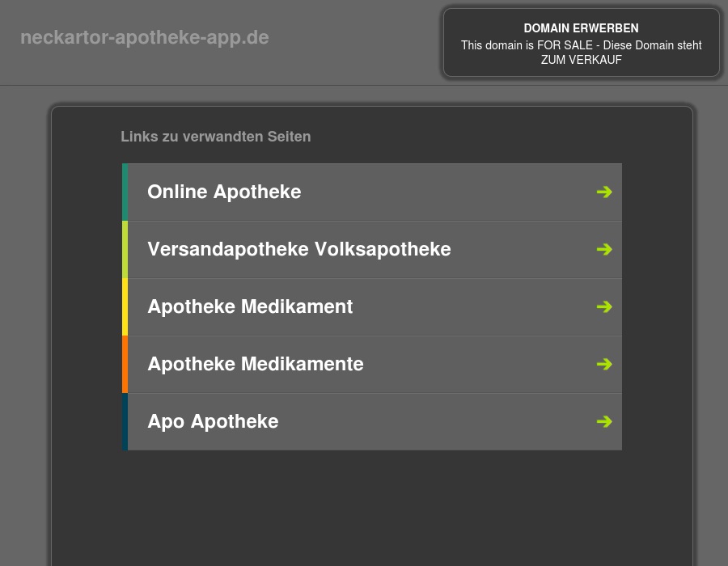Click the ZUM VERKAUF text in the sale notice
This screenshot has height=566, width=728.
[x=581, y=59]
